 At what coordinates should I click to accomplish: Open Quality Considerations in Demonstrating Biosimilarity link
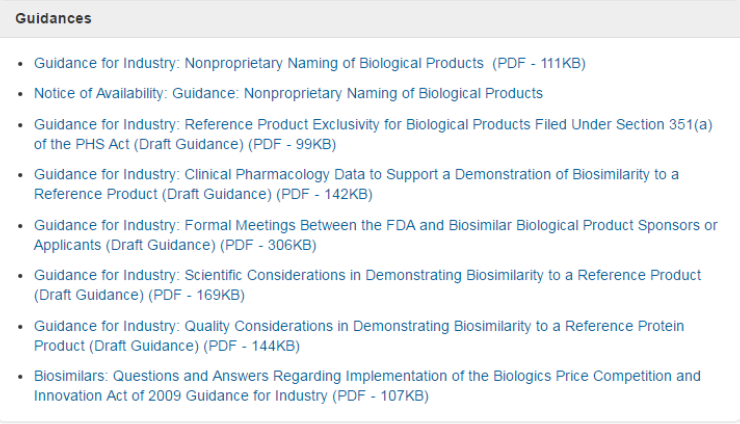[359, 336]
